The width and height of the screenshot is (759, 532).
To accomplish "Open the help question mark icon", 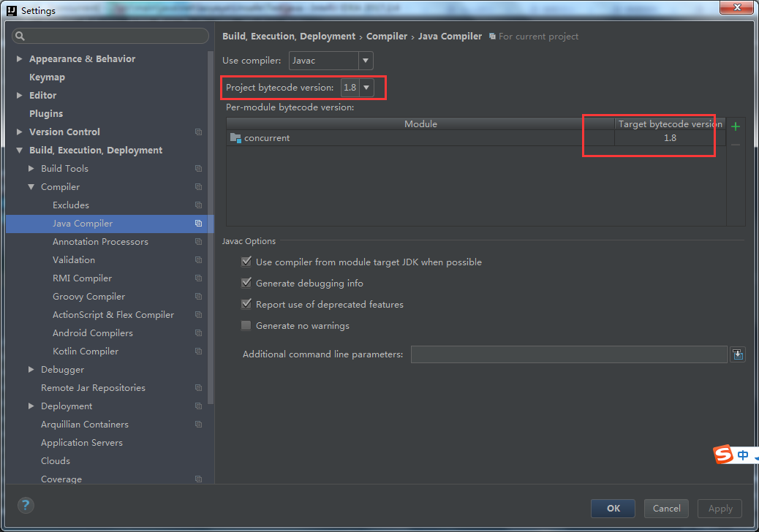I will (x=26, y=506).
